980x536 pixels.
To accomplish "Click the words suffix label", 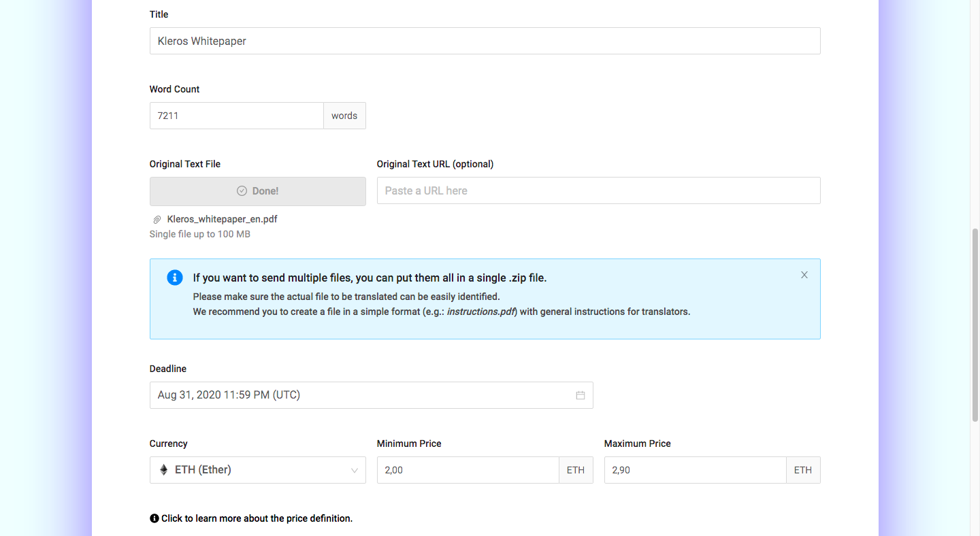I will [344, 116].
